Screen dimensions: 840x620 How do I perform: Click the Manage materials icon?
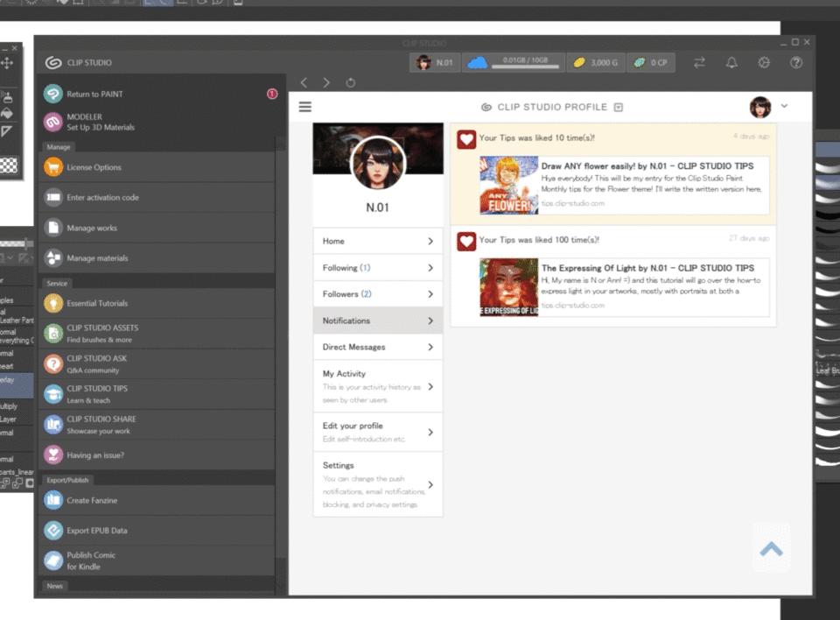click(53, 258)
